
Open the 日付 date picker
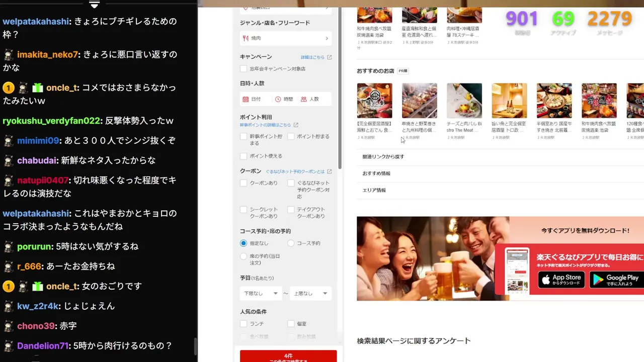(256, 100)
